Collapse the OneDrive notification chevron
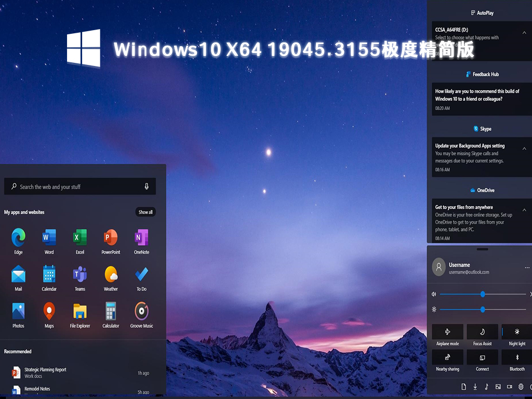This screenshot has width=532, height=399. 524,210
